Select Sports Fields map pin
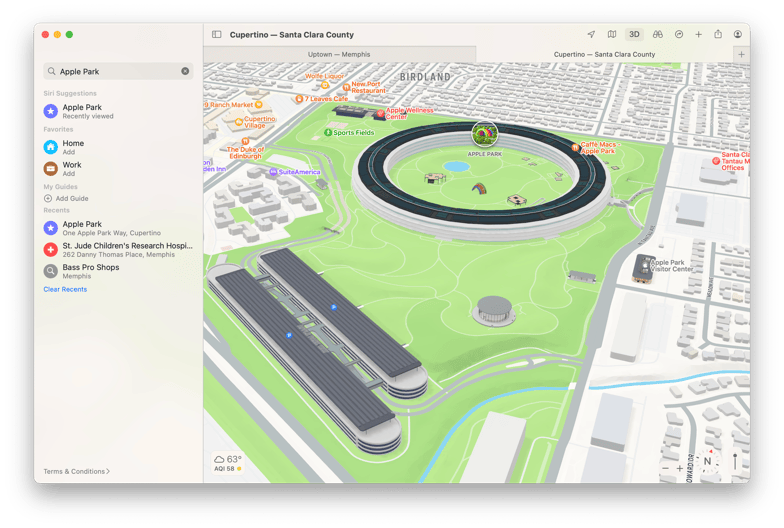Screen dimensions: 784x528 coord(328,132)
